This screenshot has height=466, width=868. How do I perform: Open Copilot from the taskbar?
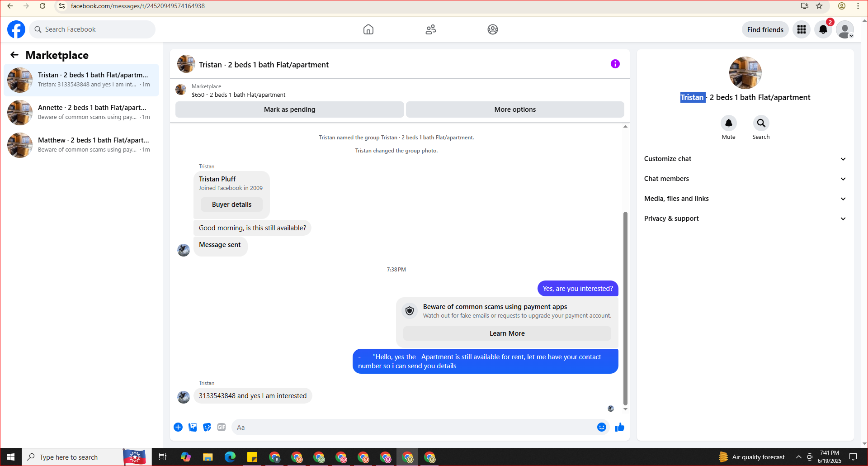tap(186, 457)
